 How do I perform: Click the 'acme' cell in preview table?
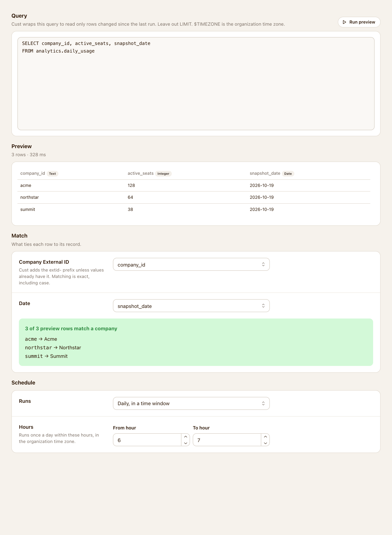pos(26,185)
